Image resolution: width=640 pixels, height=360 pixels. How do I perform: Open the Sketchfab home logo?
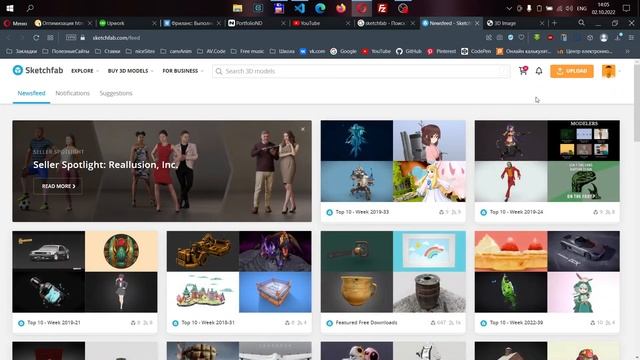point(38,70)
